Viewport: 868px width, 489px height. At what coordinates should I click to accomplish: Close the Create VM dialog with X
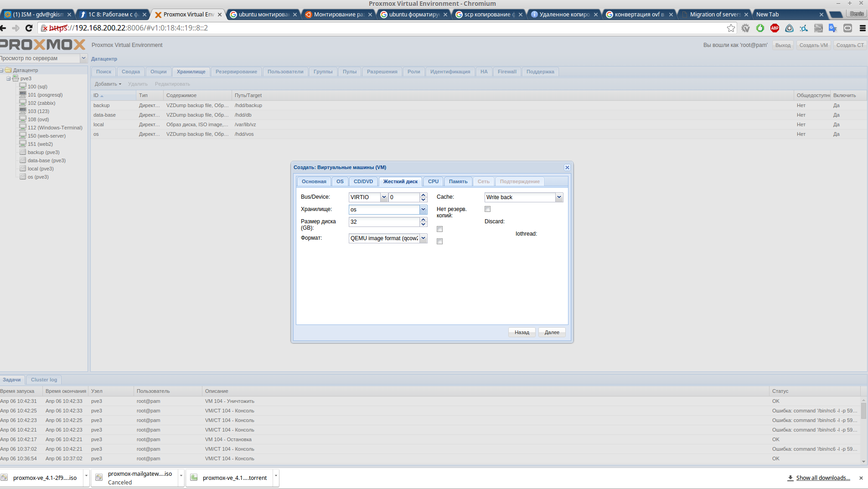tap(567, 168)
